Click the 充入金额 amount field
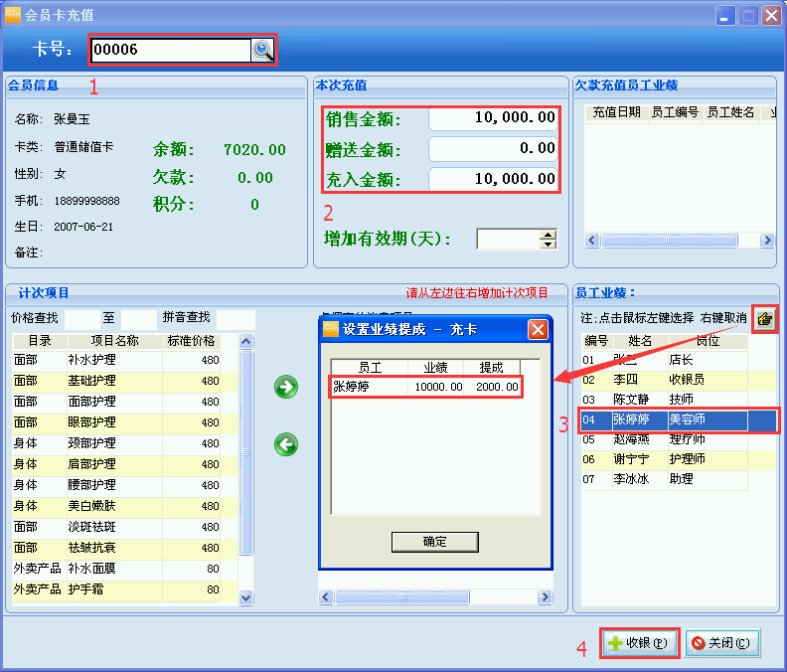 493,179
